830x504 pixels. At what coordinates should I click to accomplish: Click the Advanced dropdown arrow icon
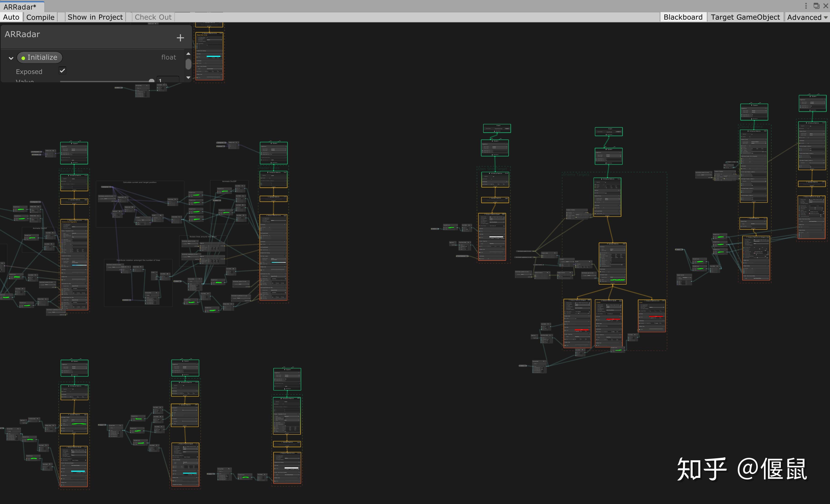tap(825, 17)
